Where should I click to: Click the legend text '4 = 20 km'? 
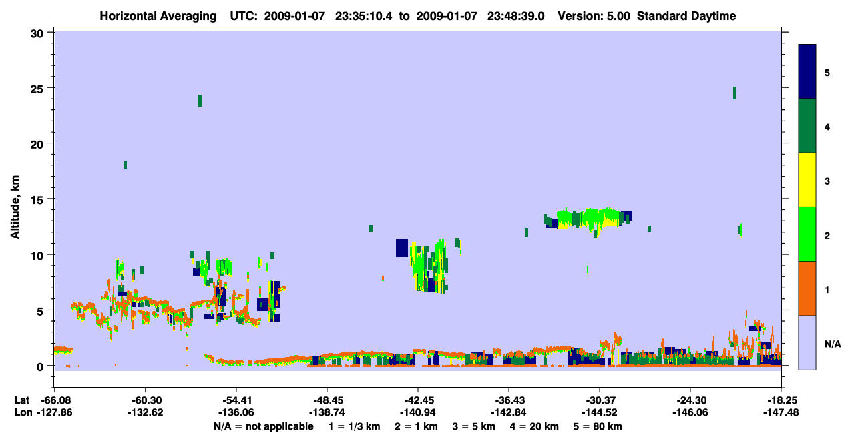(535, 426)
